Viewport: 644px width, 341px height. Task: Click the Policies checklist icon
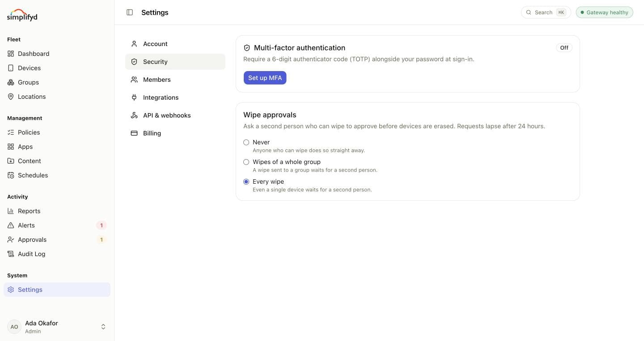pyautogui.click(x=11, y=132)
